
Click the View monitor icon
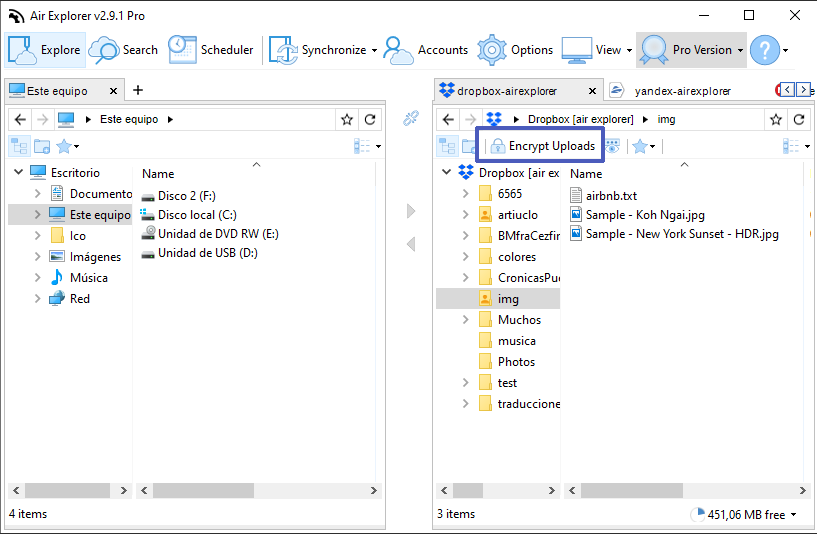[x=576, y=50]
